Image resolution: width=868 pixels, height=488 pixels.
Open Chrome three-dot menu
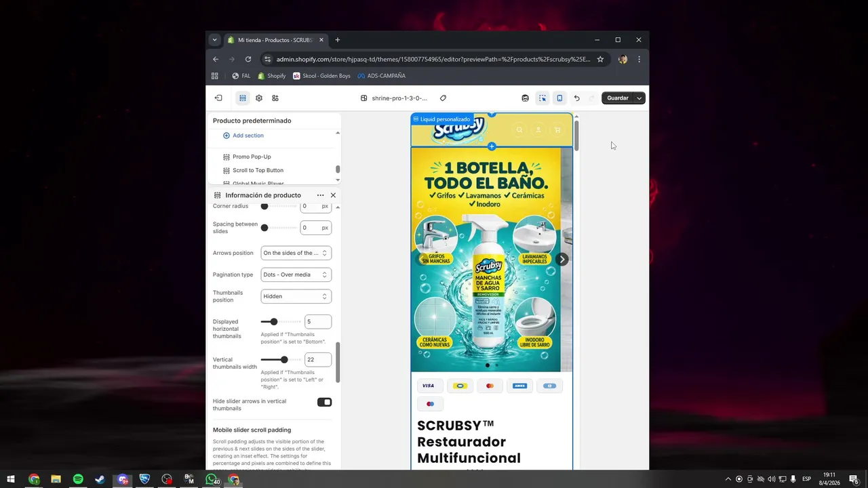coord(639,59)
